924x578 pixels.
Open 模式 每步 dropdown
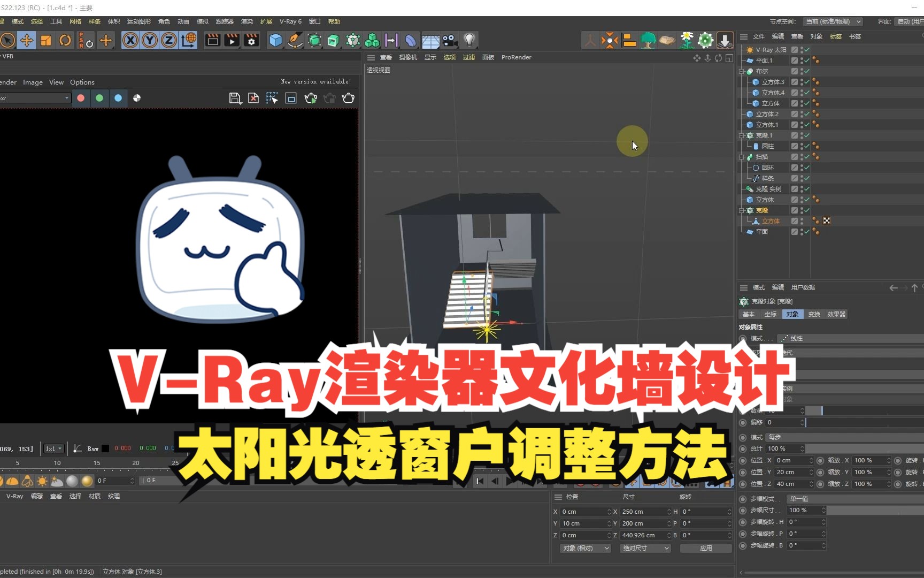click(845, 437)
